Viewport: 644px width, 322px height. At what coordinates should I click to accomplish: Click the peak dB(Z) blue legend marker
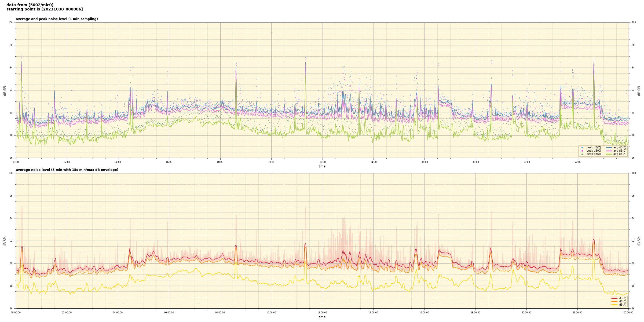[582, 148]
